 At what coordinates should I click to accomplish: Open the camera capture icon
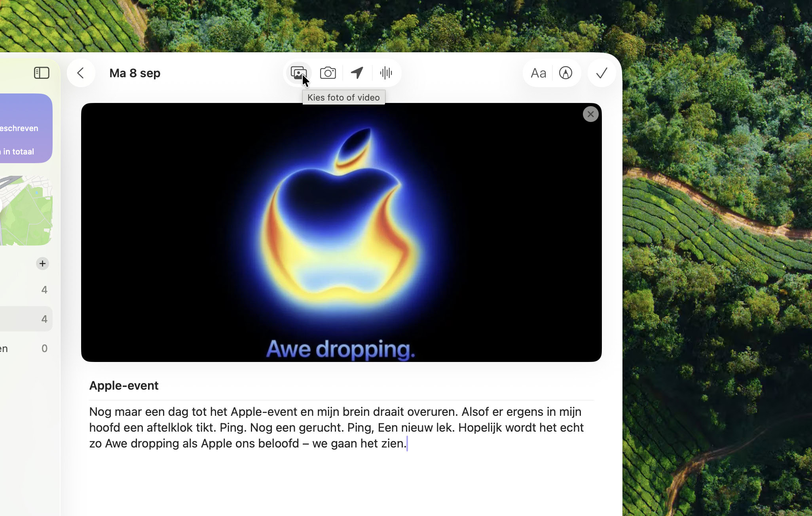tap(328, 73)
